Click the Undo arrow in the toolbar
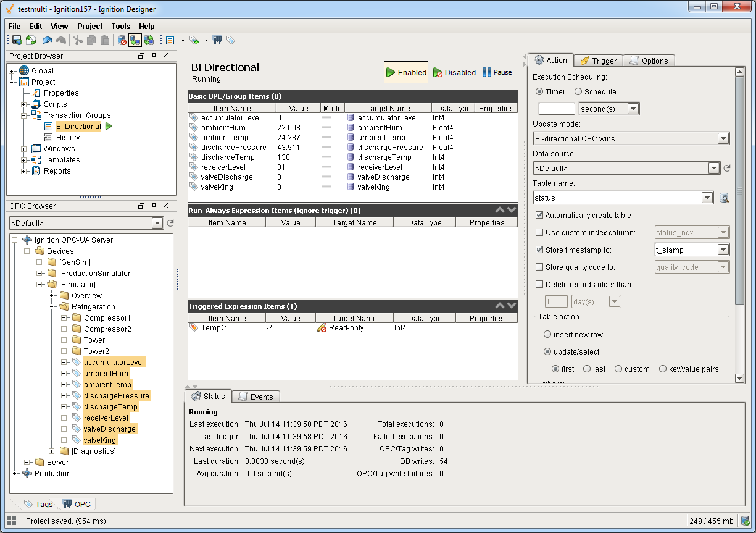The height and width of the screenshot is (533, 756). (x=48, y=40)
